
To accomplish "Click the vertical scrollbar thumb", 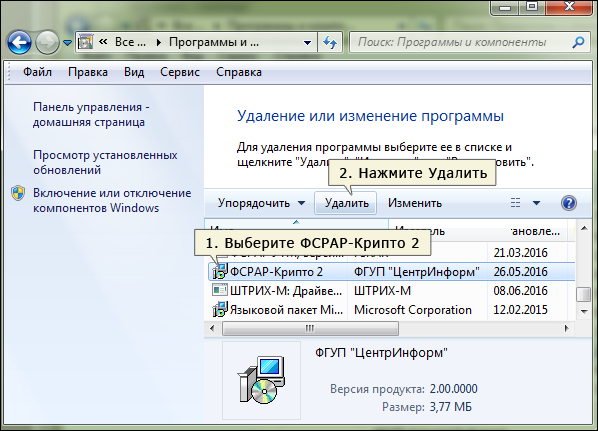I will coord(584,294).
